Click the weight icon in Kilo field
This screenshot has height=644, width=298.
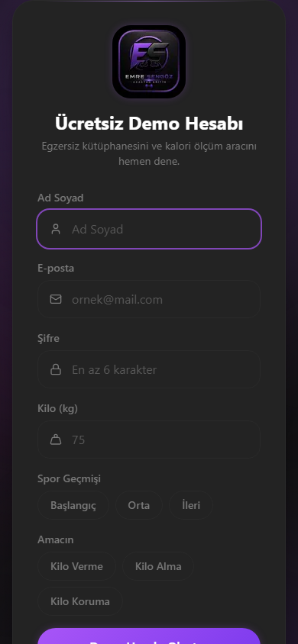56,440
